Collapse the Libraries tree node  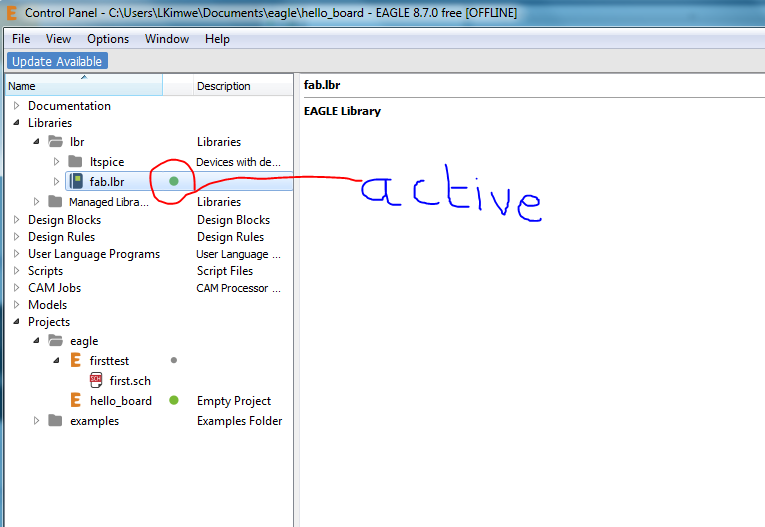17,122
